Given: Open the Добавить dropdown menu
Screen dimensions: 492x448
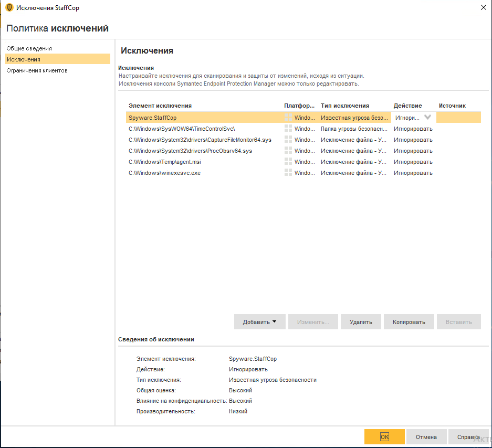Looking at the screenshot, I should pos(259,321).
